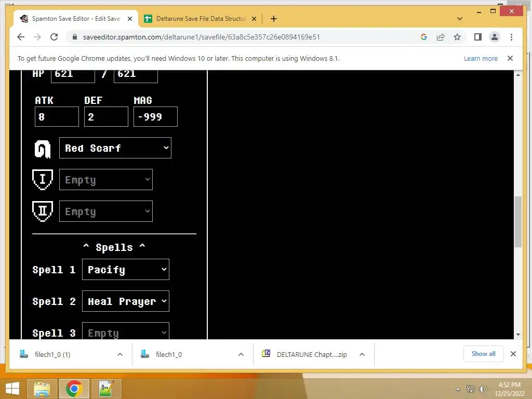Image resolution: width=532 pixels, height=399 pixels.
Task: Open the Chrome profile avatar menu
Action: click(x=495, y=37)
